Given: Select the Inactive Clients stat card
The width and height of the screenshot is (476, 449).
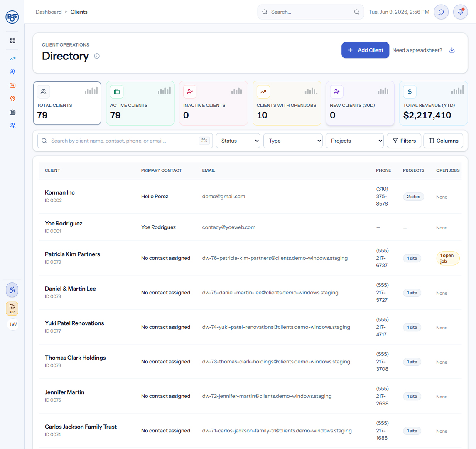Looking at the screenshot, I should (x=213, y=103).
